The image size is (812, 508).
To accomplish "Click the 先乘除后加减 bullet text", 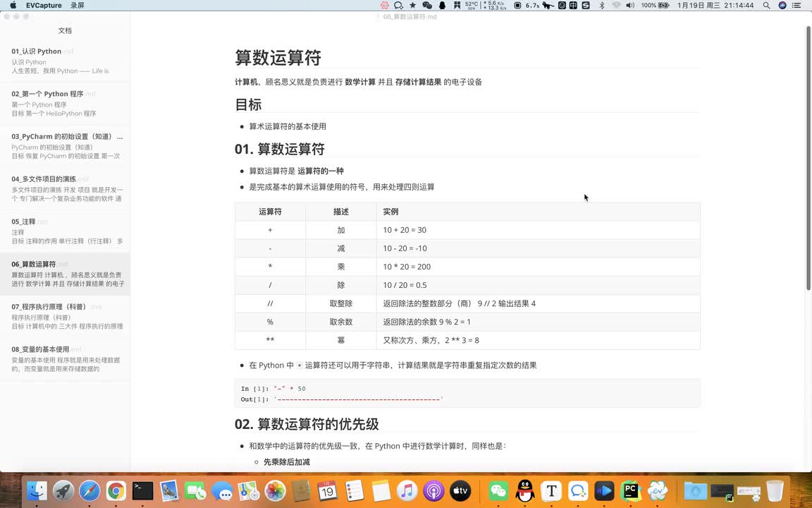I will [286, 462].
